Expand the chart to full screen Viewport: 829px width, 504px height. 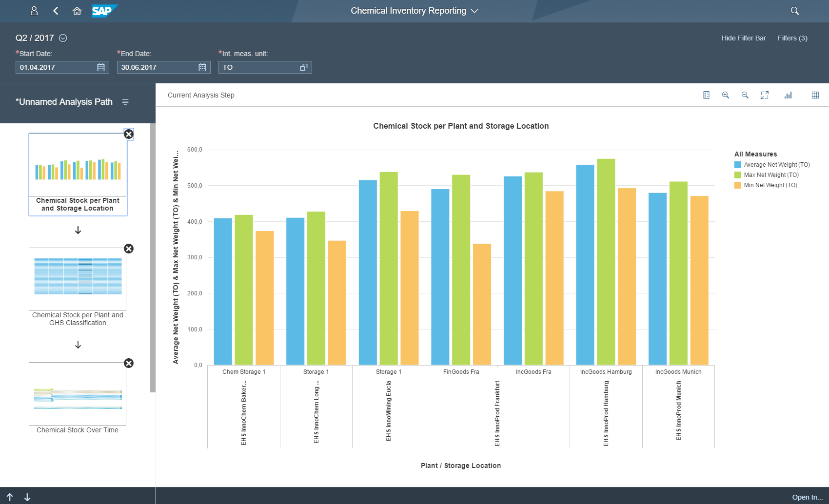coord(764,95)
